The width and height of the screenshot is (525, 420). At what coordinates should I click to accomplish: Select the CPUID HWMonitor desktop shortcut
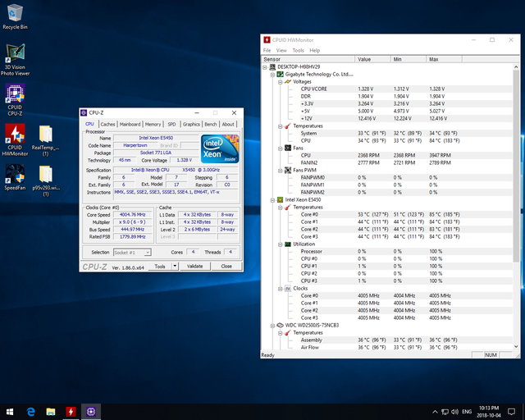pos(15,140)
